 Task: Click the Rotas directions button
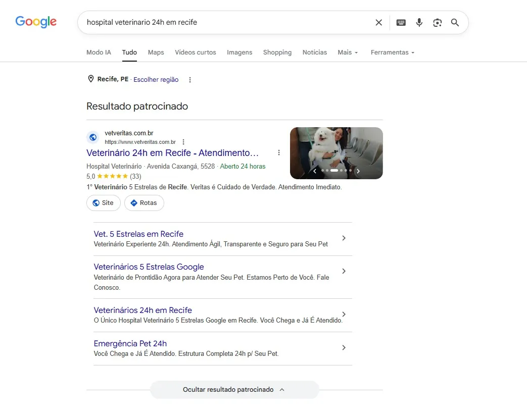click(x=144, y=203)
